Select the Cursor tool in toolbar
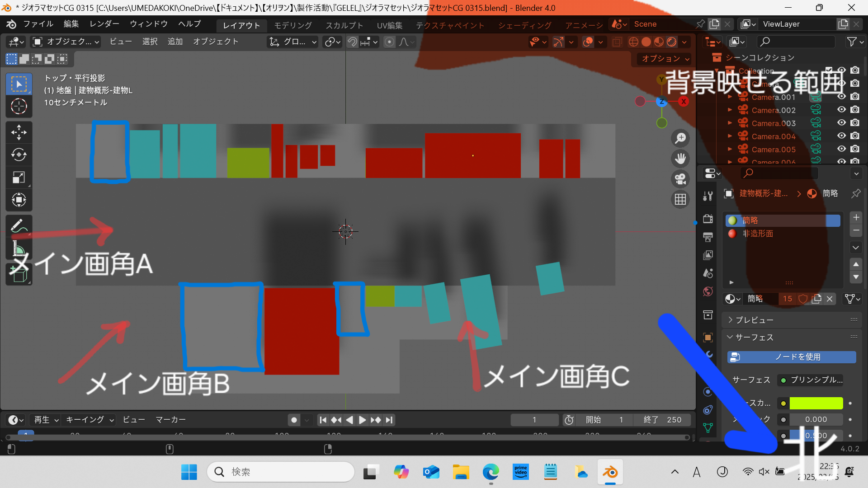The height and width of the screenshot is (488, 868). click(x=19, y=107)
